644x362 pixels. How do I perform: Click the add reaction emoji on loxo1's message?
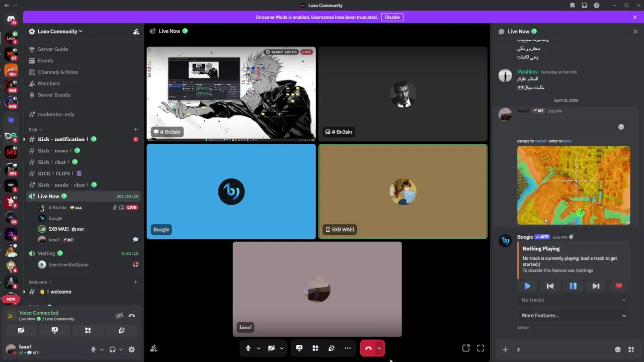621,127
